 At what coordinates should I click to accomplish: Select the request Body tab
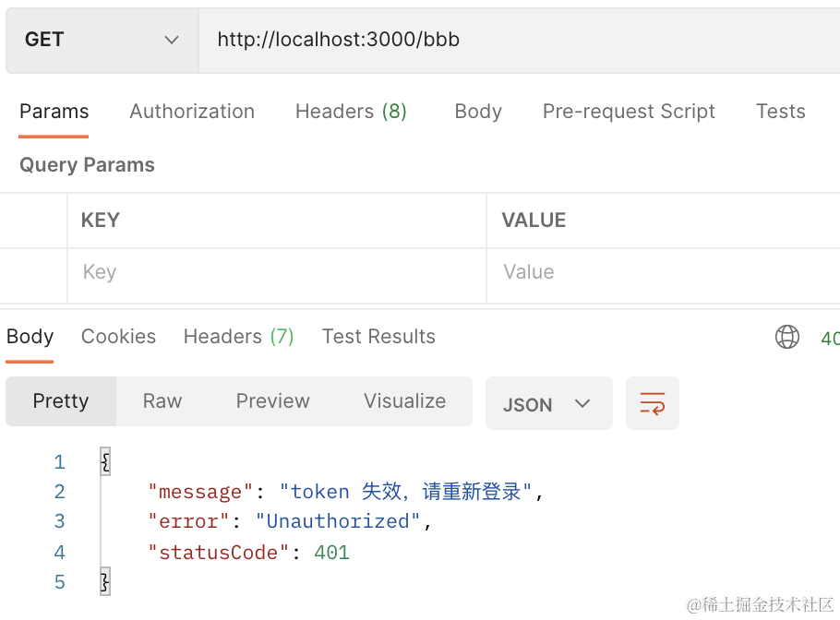(478, 112)
